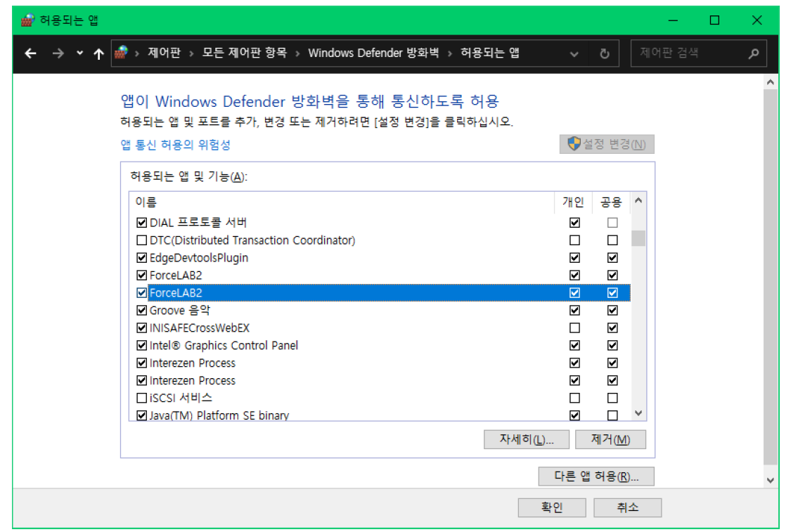The height and width of the screenshot is (532, 791).
Task: Click 다른 앱 허용 button
Action: pos(596,476)
